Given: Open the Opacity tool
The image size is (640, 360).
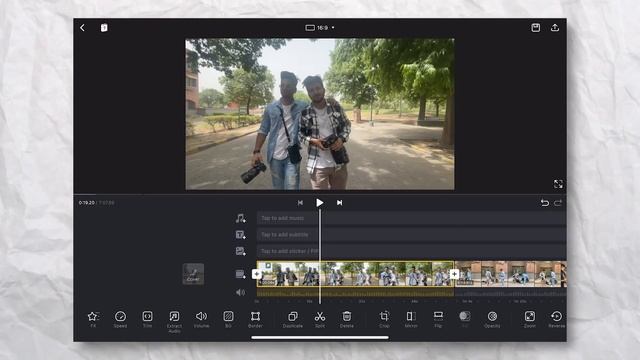Looking at the screenshot, I should [x=492, y=319].
